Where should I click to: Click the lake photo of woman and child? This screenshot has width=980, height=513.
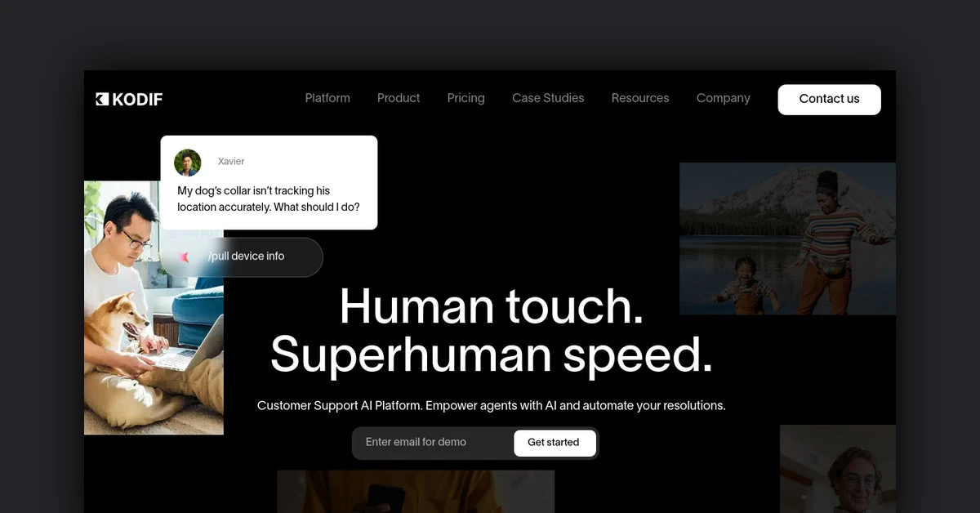787,239
